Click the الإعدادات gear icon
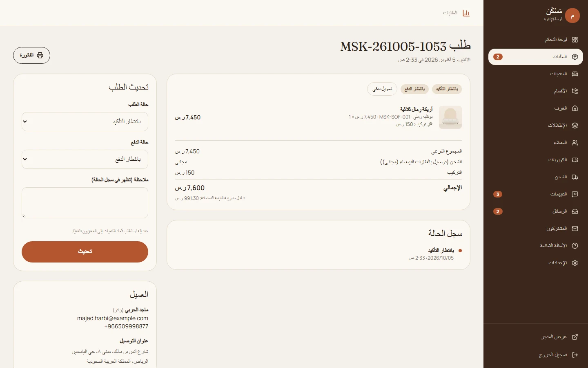 tap(575, 263)
